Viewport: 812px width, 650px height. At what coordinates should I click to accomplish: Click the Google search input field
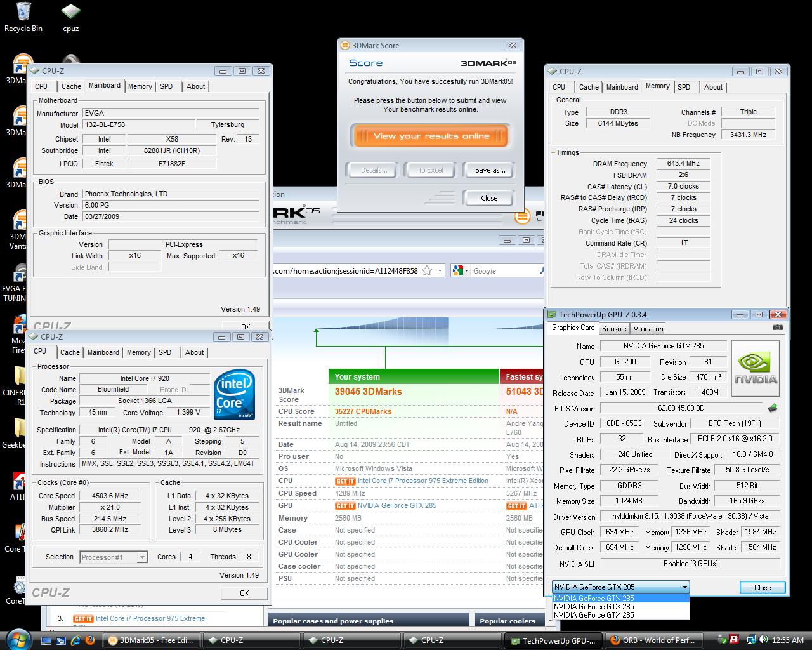point(504,270)
